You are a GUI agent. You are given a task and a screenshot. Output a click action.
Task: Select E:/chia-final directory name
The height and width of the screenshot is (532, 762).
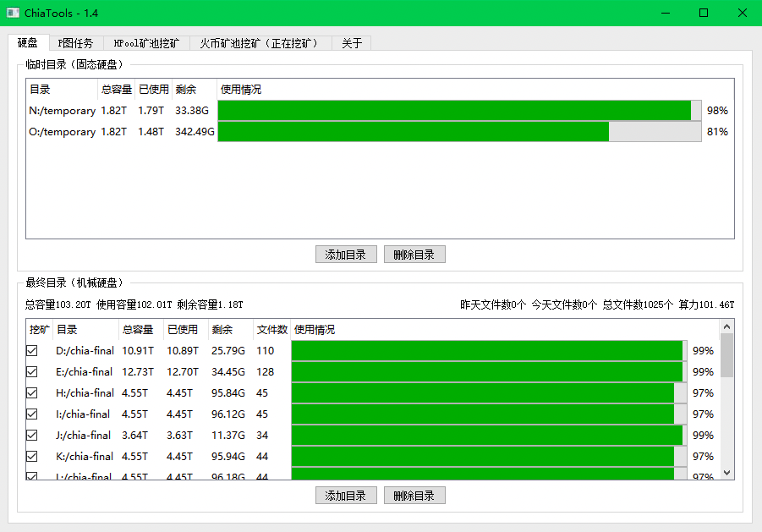tap(84, 371)
